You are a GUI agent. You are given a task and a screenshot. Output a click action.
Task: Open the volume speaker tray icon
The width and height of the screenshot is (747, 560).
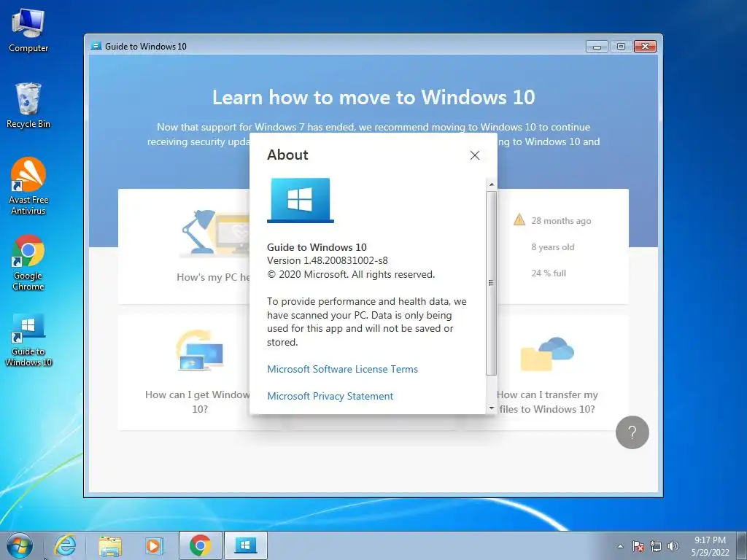[673, 546]
